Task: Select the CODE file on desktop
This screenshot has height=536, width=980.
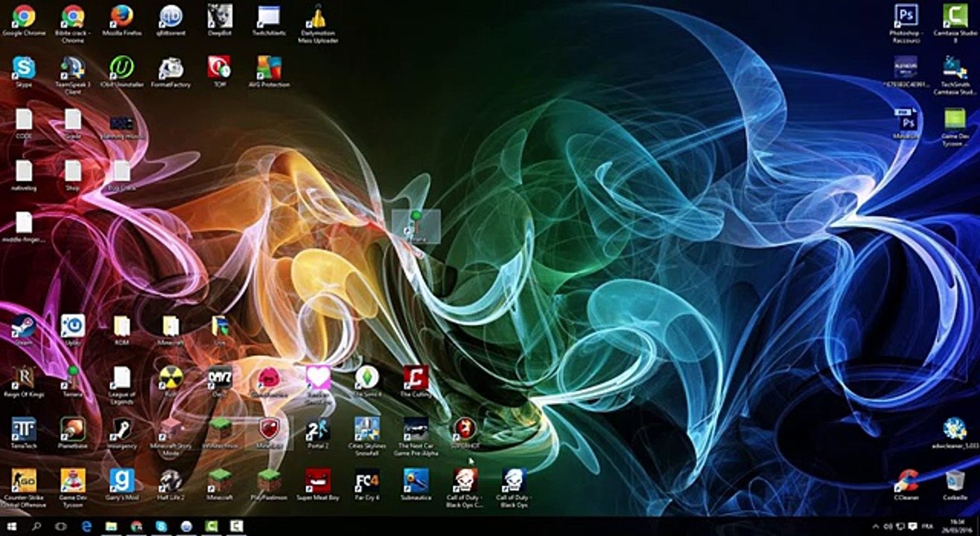Action: (24, 124)
